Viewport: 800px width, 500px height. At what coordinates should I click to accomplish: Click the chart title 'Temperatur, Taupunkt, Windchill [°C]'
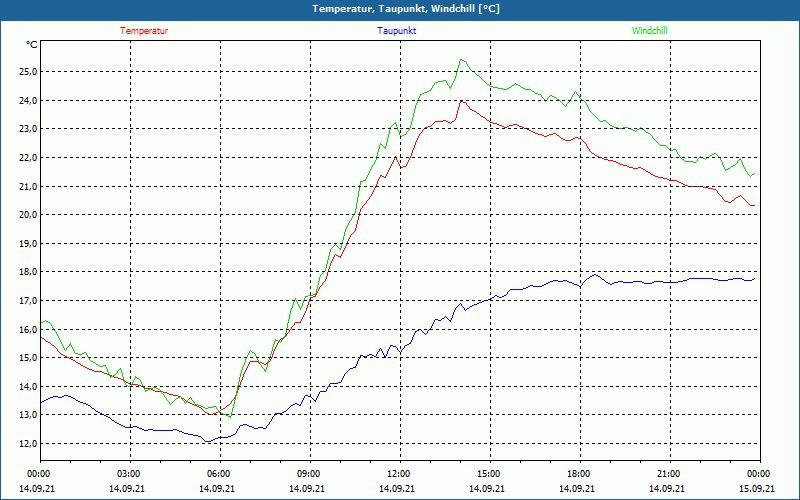tap(406, 9)
